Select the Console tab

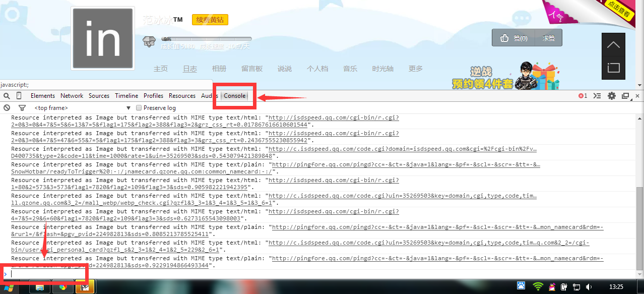(x=235, y=96)
